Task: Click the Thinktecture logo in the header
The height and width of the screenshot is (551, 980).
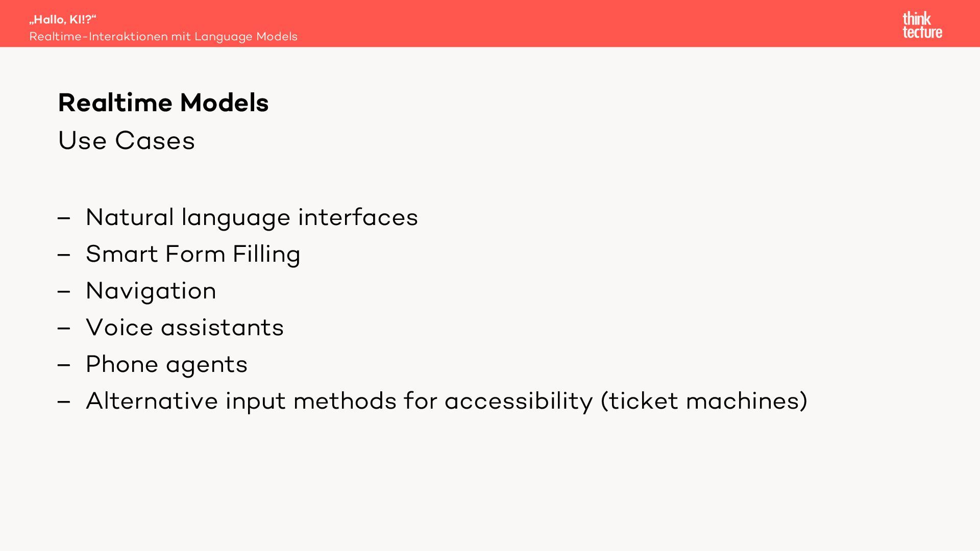Action: pyautogui.click(x=922, y=25)
